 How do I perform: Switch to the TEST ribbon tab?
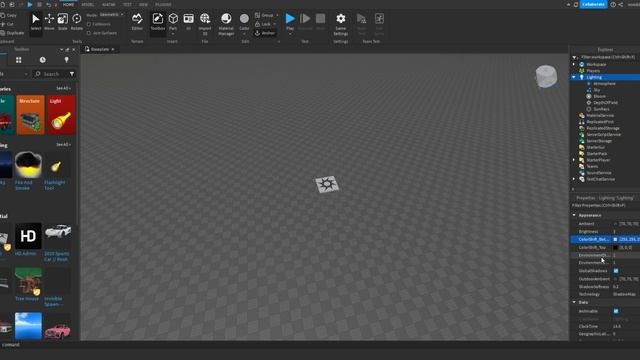pyautogui.click(x=127, y=4)
